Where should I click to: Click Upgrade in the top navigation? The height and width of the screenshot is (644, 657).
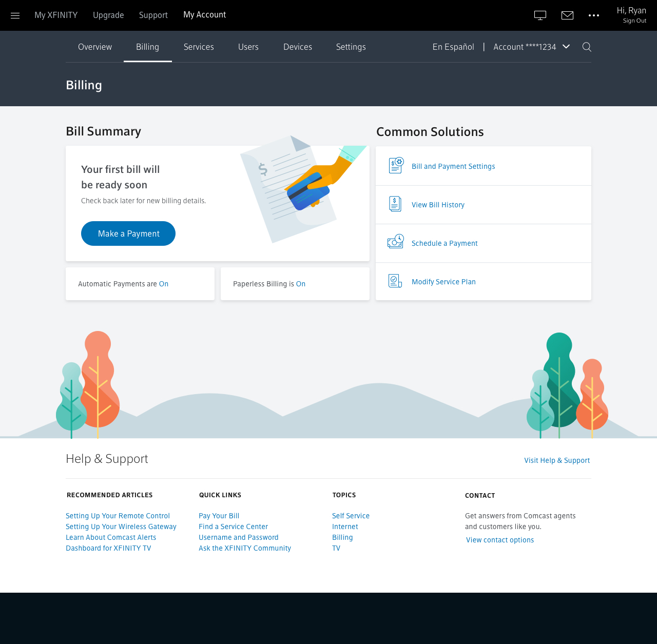tap(108, 15)
